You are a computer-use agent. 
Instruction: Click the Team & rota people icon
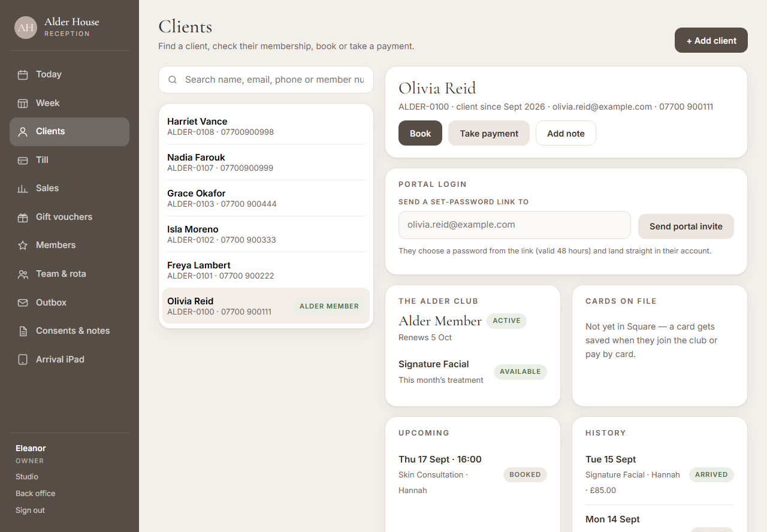[x=23, y=274]
